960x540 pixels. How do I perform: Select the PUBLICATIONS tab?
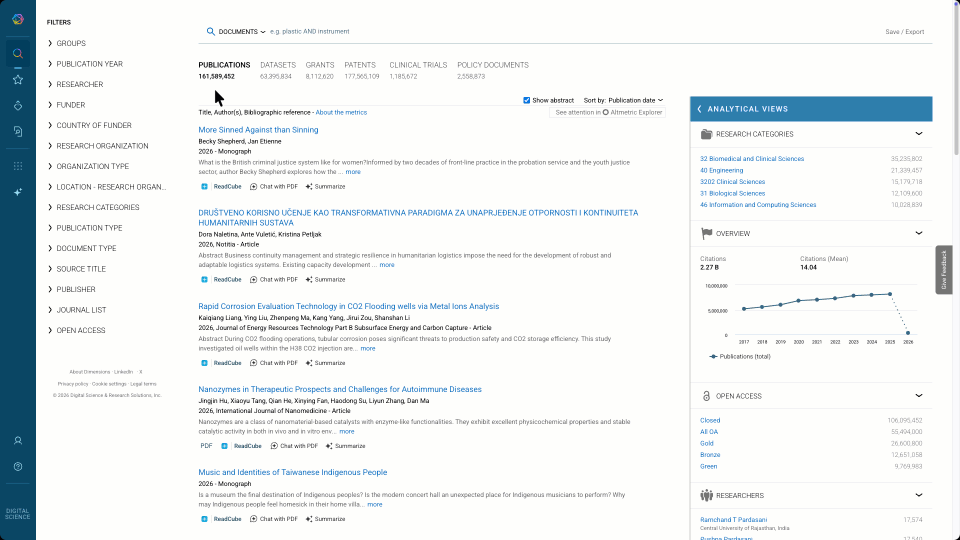coord(224,70)
